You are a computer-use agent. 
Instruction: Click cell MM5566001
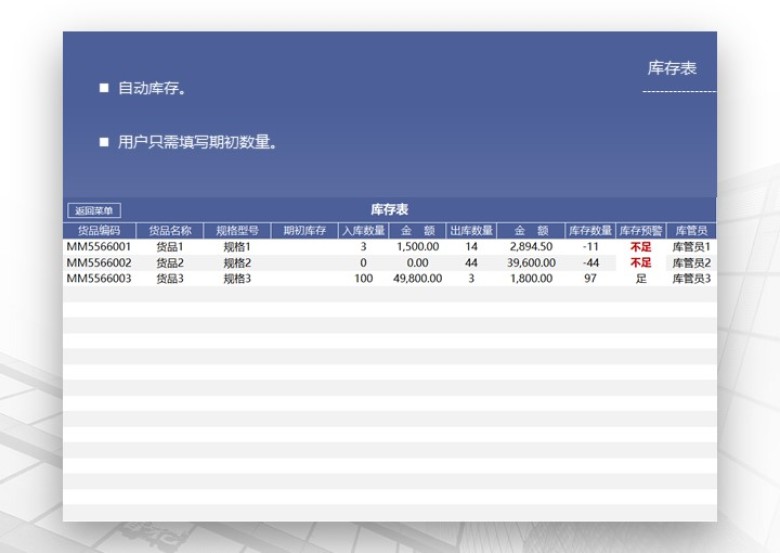99,247
